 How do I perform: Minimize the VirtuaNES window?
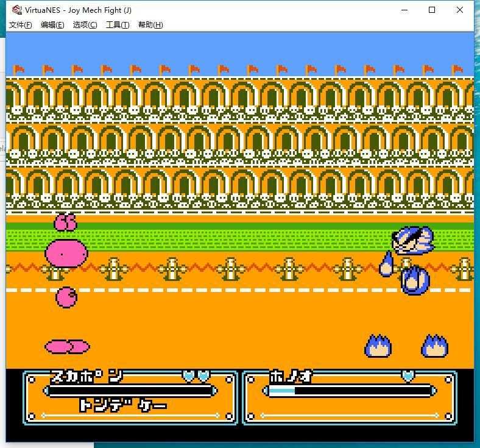coord(403,10)
